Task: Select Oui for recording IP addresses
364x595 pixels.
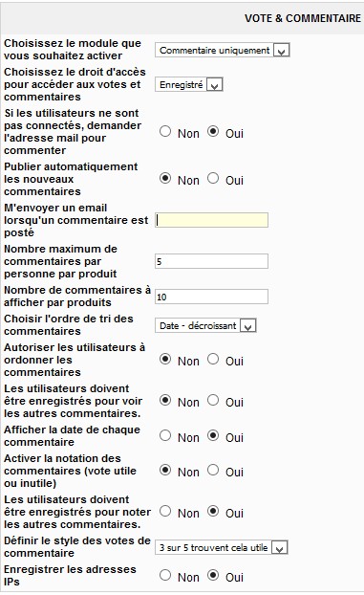Action: point(213,575)
